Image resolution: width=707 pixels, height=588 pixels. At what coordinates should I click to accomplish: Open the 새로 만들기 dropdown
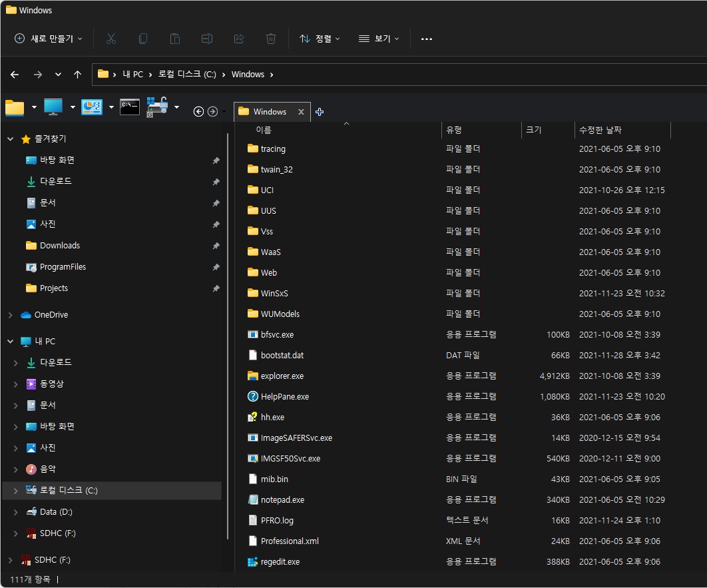coord(48,39)
